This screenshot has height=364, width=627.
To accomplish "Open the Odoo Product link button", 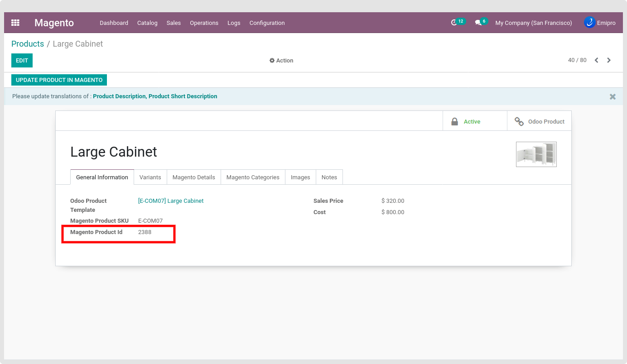I will [x=539, y=121].
